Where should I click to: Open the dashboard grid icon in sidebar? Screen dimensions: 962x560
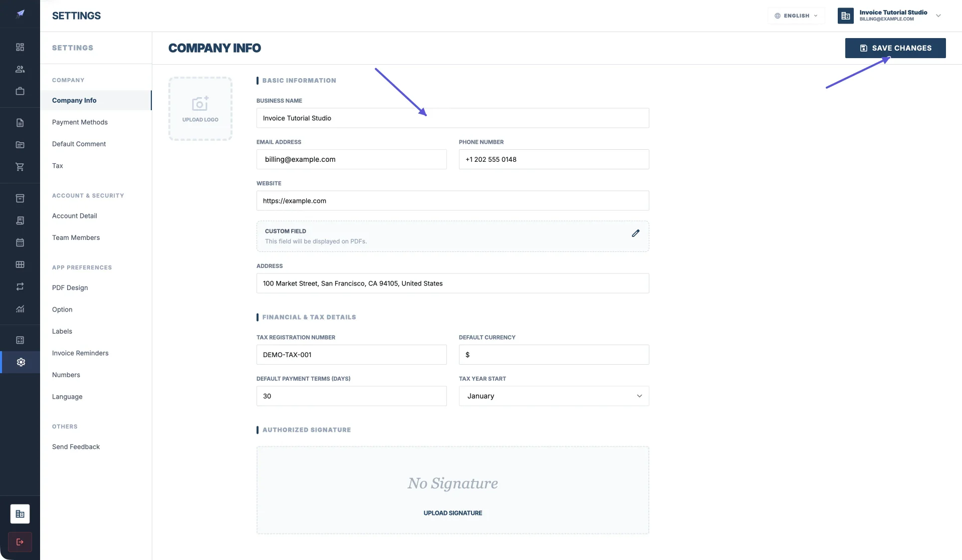pyautogui.click(x=20, y=47)
